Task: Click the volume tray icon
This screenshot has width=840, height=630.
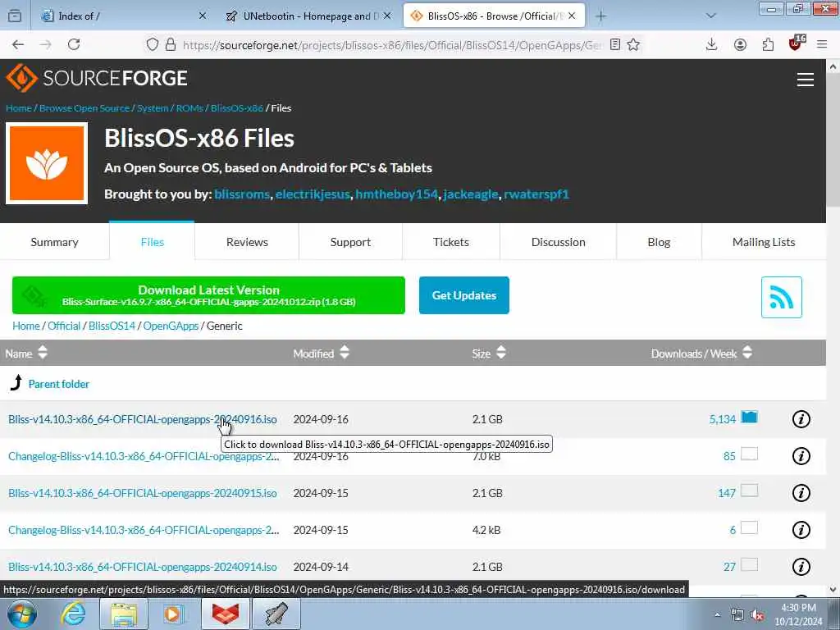Action: click(x=757, y=615)
